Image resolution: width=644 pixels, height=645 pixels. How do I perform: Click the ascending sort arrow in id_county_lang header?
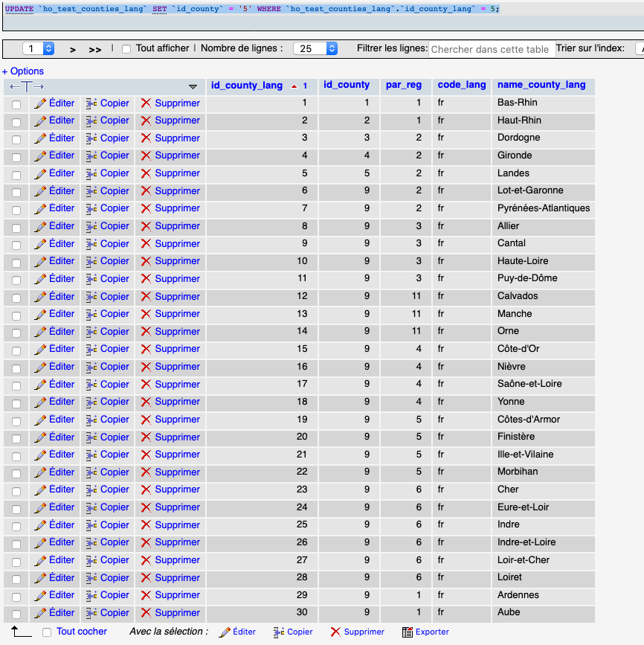(294, 86)
